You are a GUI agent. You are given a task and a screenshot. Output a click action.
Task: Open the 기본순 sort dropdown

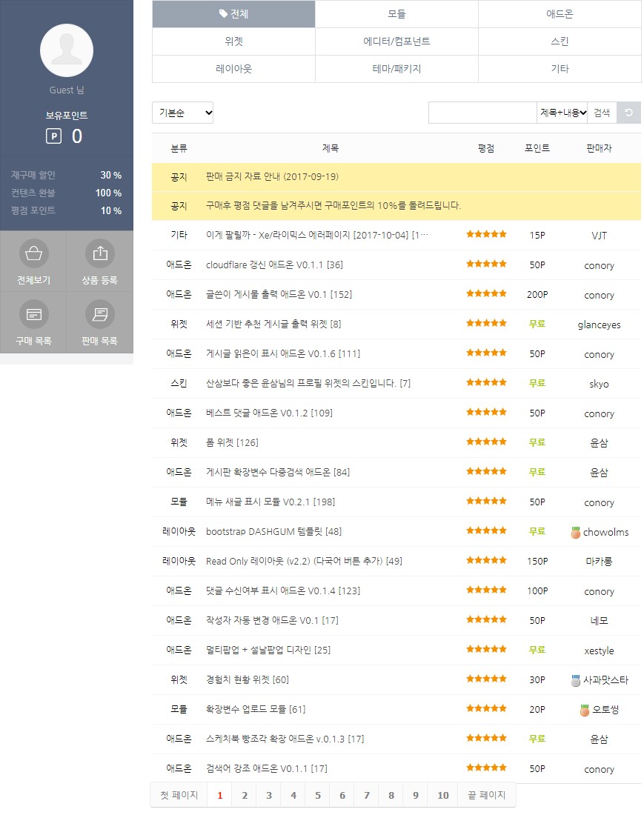tap(183, 113)
